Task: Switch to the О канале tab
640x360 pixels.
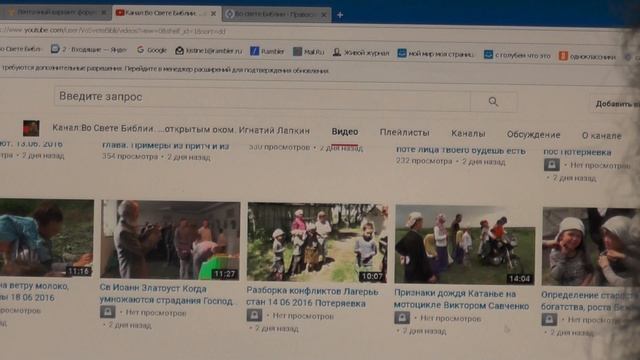Action: pyautogui.click(x=602, y=136)
